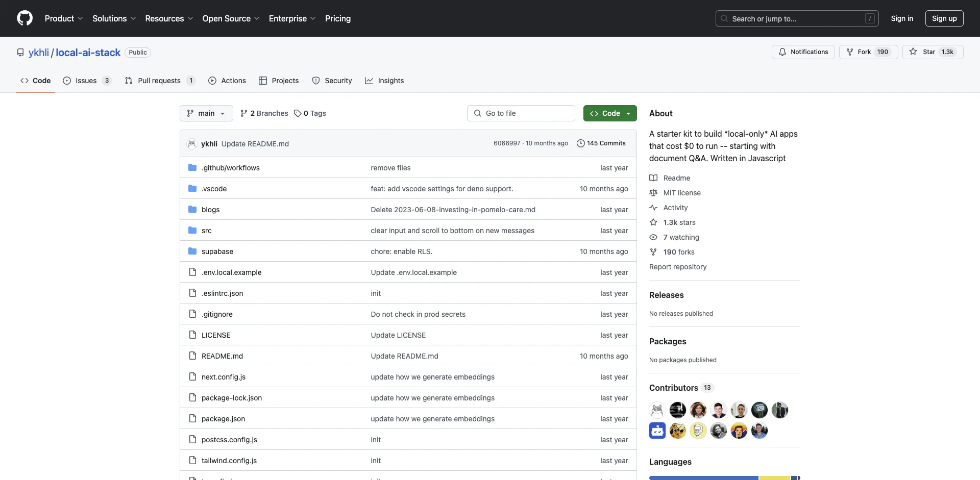The image size is (980, 480).
Task: Open the src folder icon
Action: click(x=192, y=230)
